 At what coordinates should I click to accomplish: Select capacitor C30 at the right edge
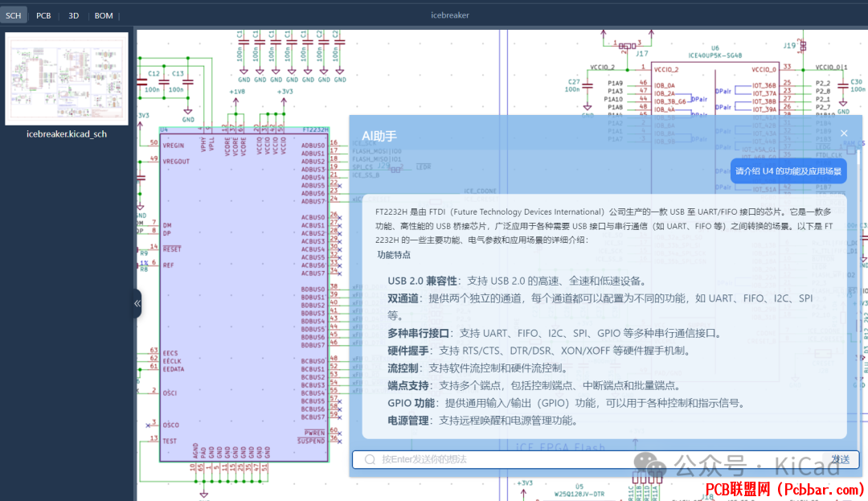click(844, 85)
